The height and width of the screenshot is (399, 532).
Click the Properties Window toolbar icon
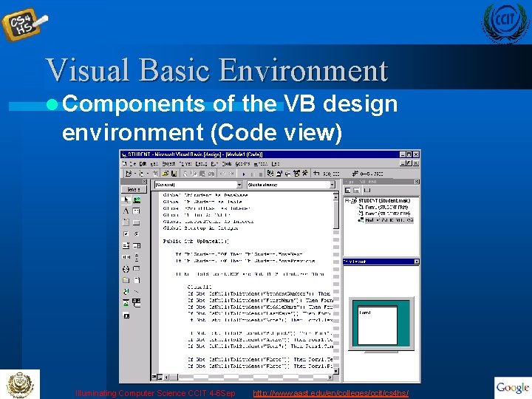pyautogui.click(x=279, y=174)
